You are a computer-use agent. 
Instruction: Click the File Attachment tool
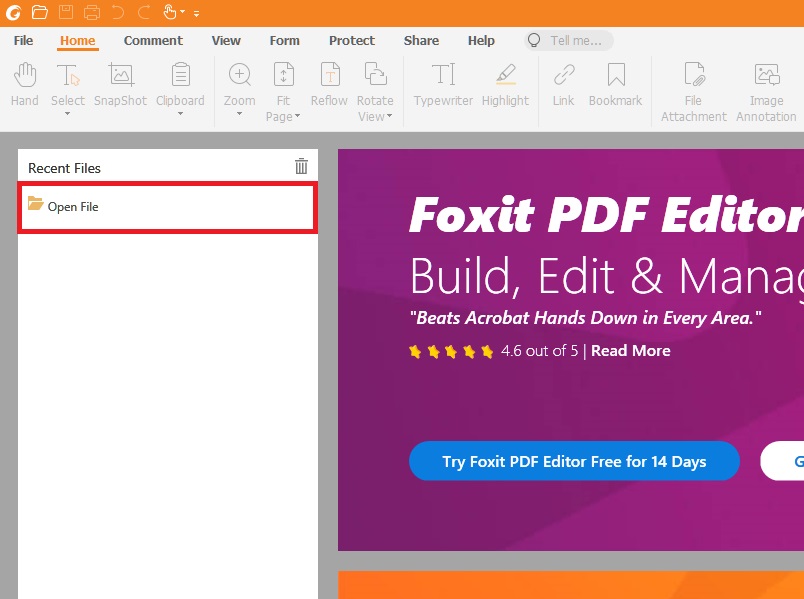[x=694, y=92]
